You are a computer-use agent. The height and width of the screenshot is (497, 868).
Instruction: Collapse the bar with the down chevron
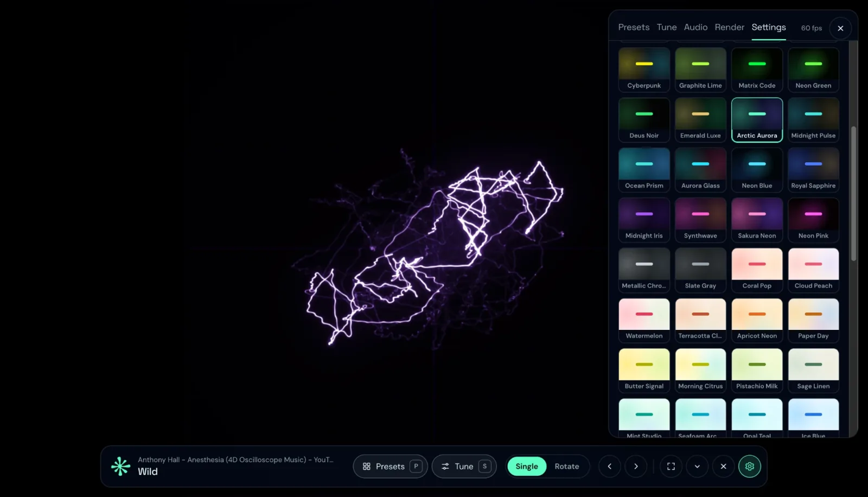pyautogui.click(x=697, y=466)
